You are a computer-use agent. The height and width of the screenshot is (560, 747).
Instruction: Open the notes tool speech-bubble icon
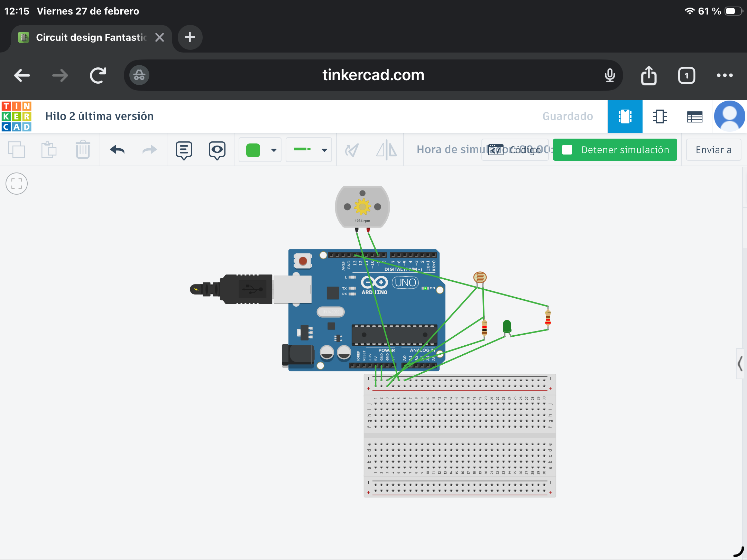tap(184, 150)
